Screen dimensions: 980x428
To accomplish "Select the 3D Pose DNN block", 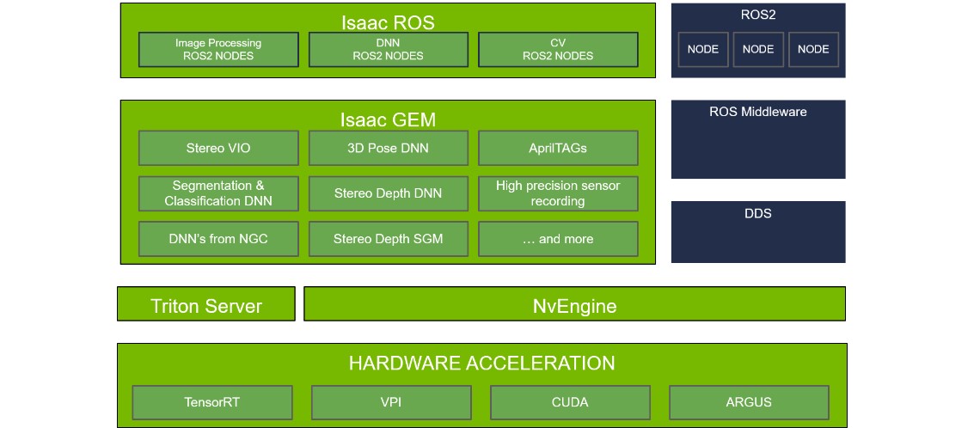I will pyautogui.click(x=388, y=148).
